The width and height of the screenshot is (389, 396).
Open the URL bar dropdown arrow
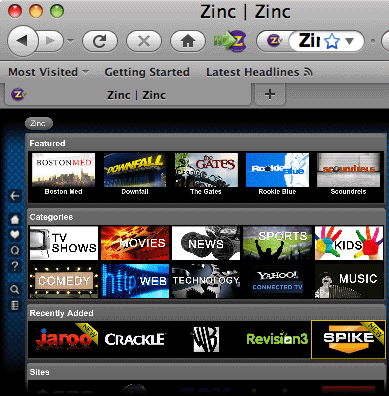tap(349, 41)
